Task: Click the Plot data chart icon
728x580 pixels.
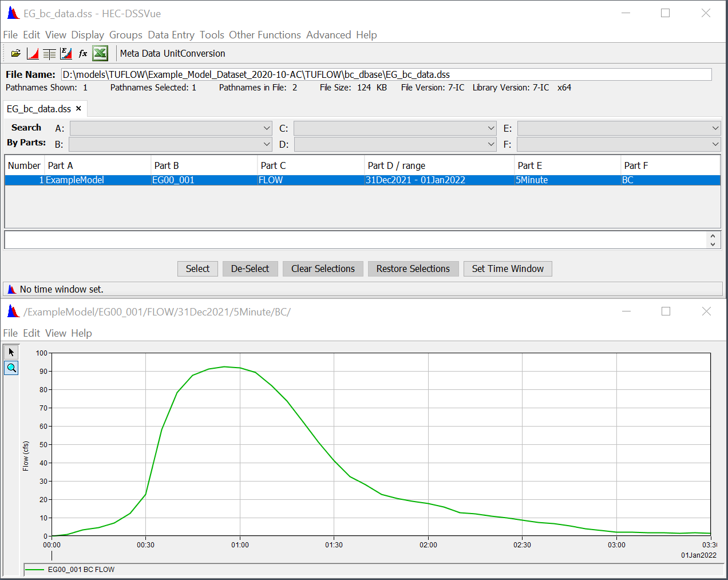Action: point(33,53)
